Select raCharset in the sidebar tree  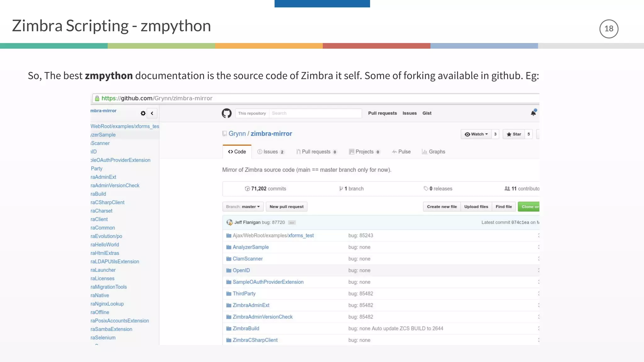coord(102,211)
